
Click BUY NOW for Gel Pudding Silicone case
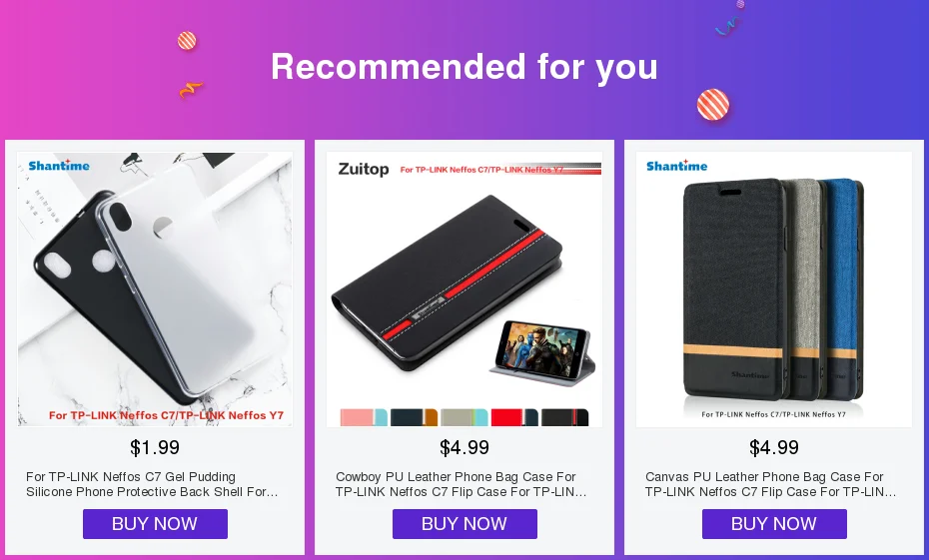(x=155, y=524)
